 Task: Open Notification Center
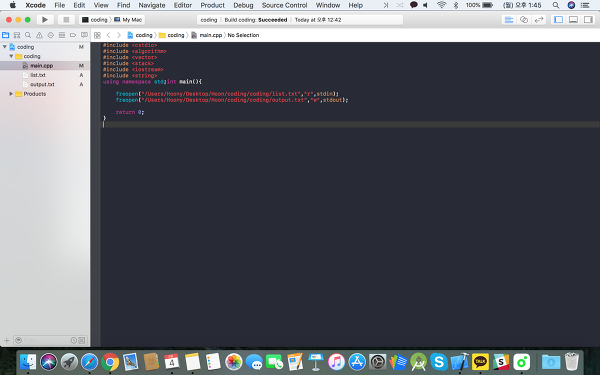click(585, 5)
